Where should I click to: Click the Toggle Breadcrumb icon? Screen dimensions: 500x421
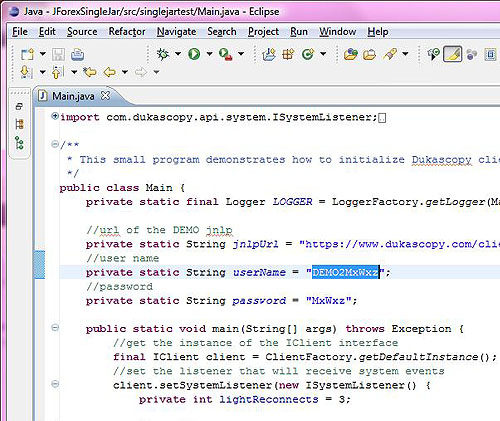click(434, 54)
